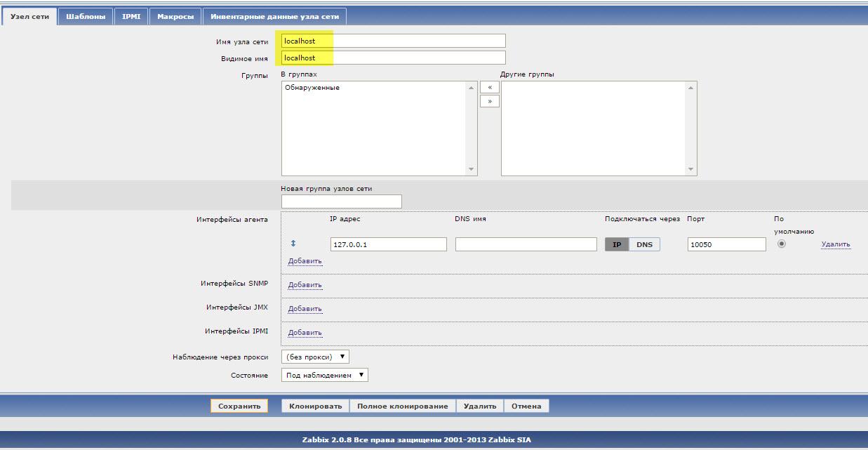The image size is (868, 450).
Task: Open the IPMI tab
Action: (131, 16)
